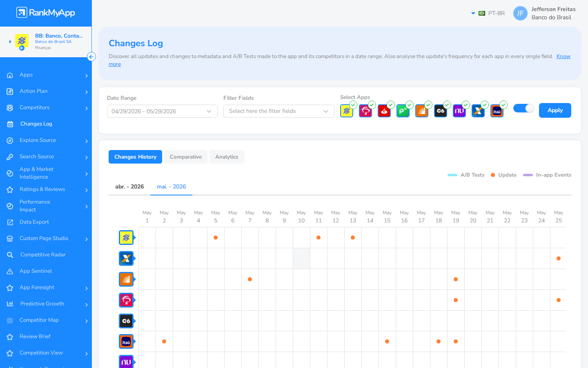Click Banco do Brasil app row icon
Screen dimensions: 588x368
point(126,238)
